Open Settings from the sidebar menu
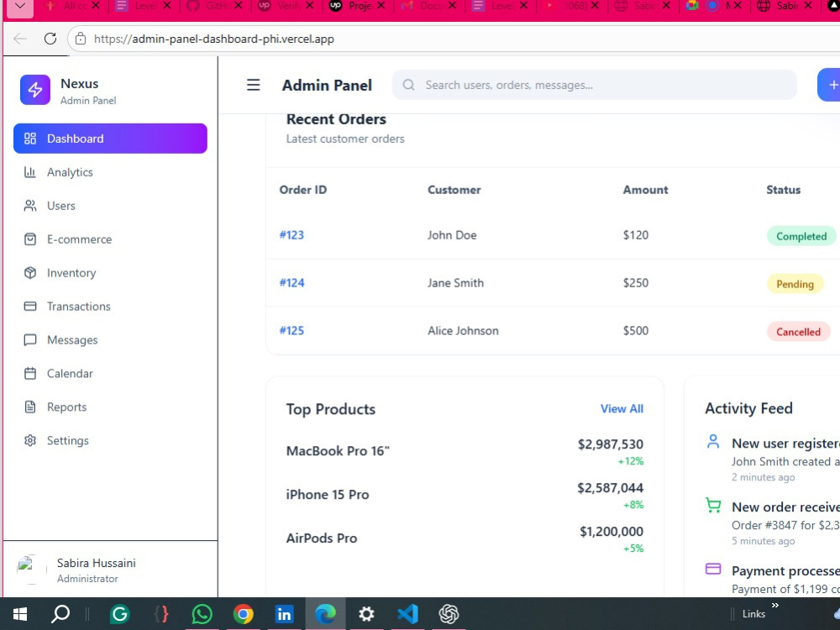 click(110, 440)
